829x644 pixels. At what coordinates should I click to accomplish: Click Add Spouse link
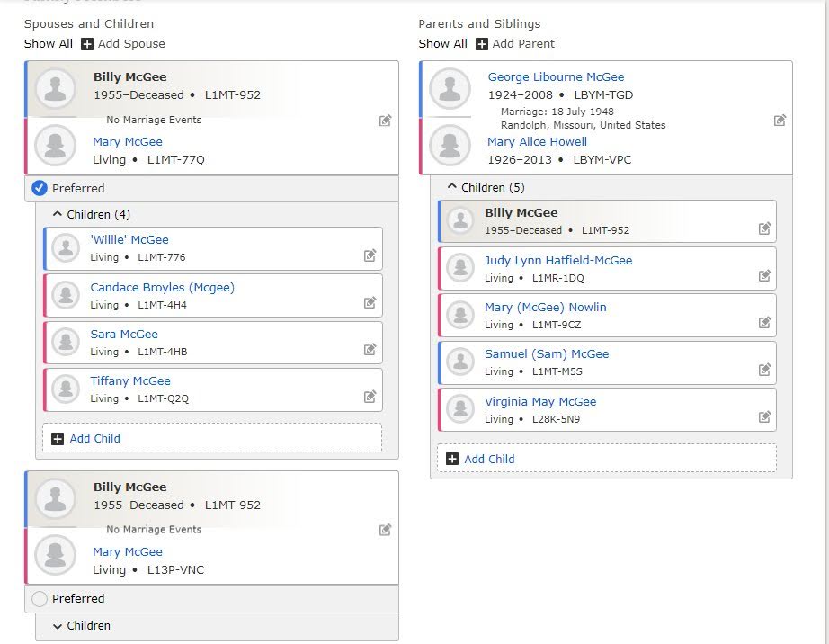[x=131, y=44]
